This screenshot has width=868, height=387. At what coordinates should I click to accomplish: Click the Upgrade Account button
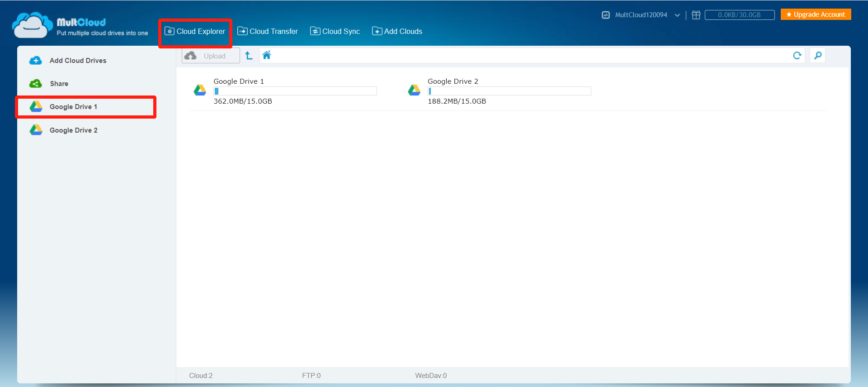(x=816, y=14)
